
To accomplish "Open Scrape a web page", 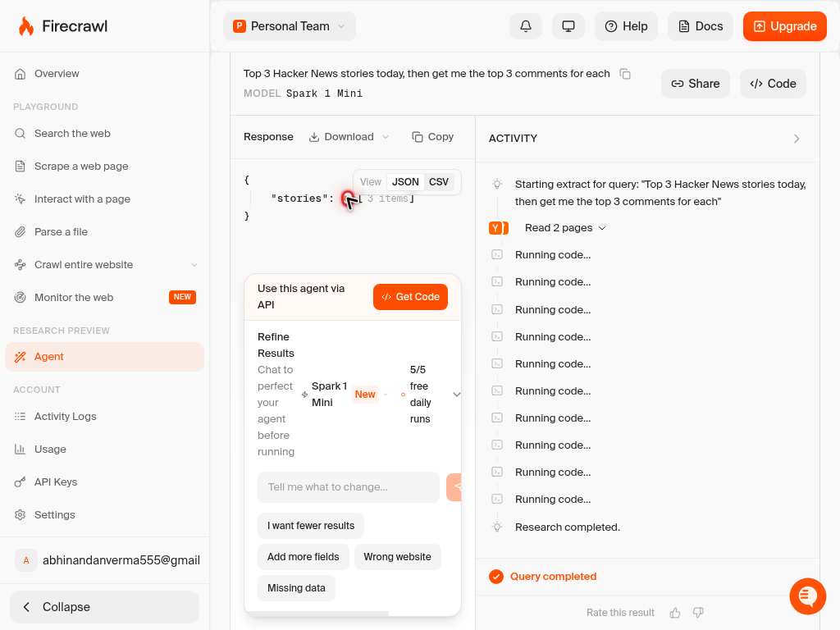I will (x=104, y=166).
